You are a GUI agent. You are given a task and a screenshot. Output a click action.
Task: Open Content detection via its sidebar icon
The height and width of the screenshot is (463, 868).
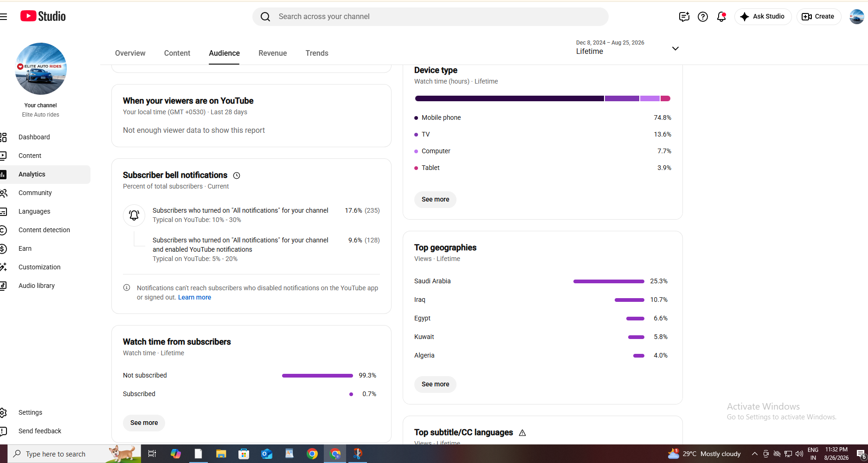(3, 230)
